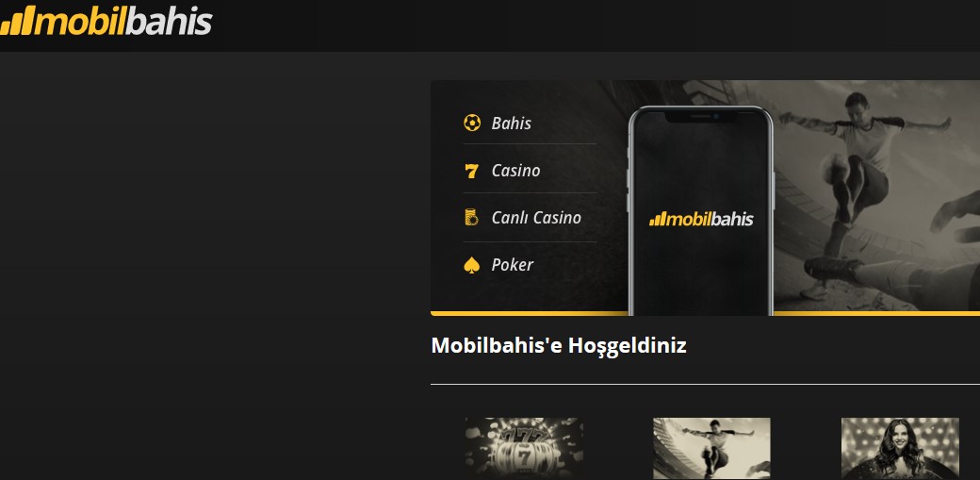Viewport: 980px width, 480px height.
Task: Click the football being kicked in the banner
Action: (834, 168)
